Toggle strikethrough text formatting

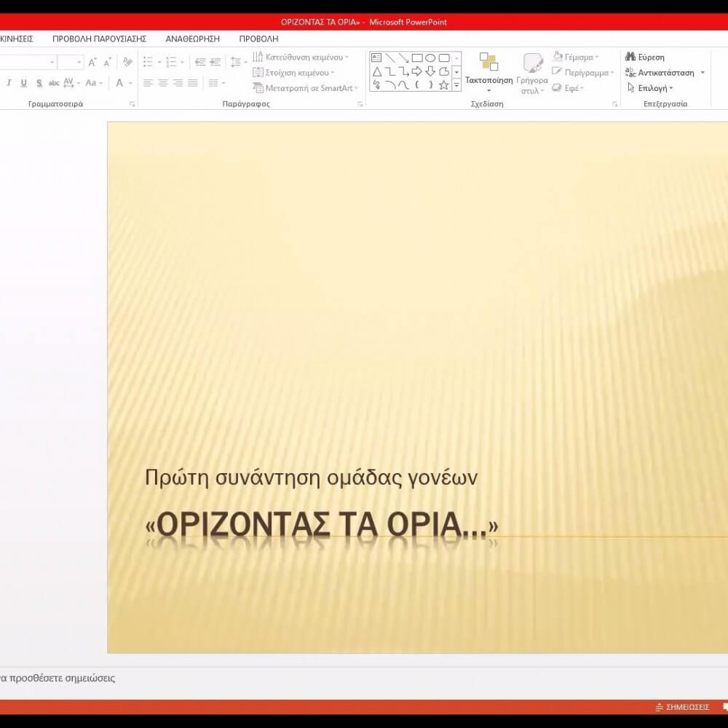(x=54, y=83)
